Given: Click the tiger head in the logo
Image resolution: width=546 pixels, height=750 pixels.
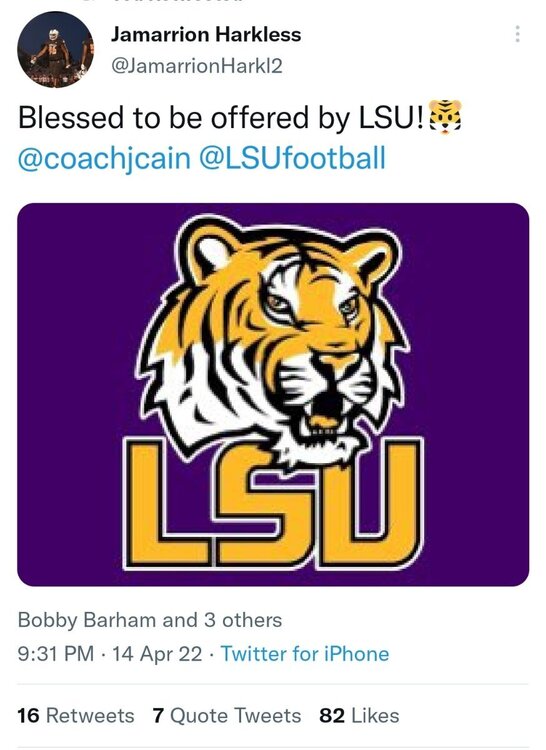Looking at the screenshot, I should click(x=275, y=335).
